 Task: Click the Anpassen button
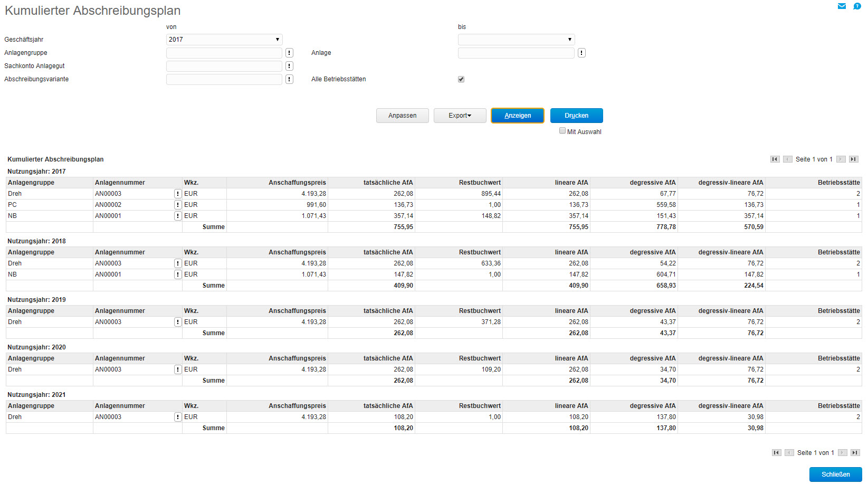(x=402, y=116)
